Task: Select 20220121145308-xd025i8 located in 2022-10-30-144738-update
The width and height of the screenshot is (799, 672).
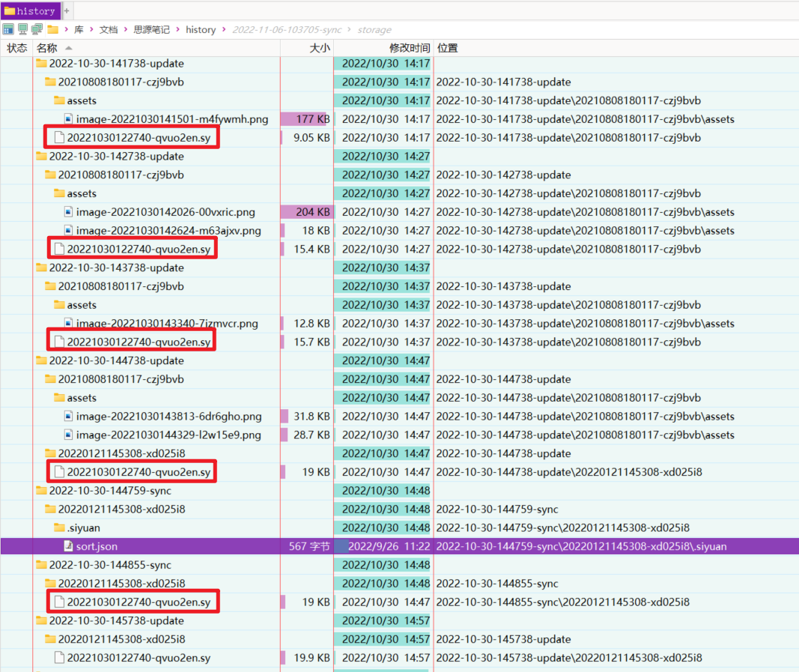Action: coord(122,453)
